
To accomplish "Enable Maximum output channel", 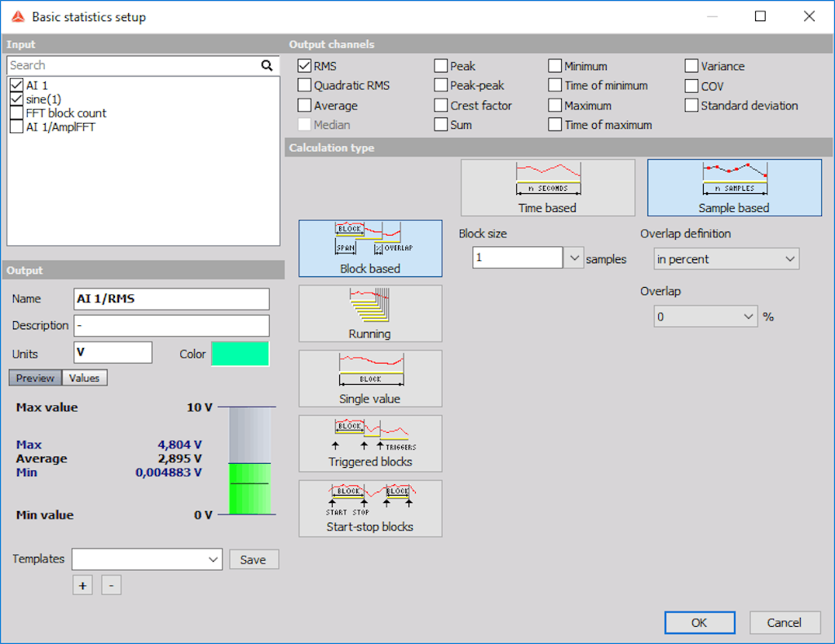I will pos(554,105).
